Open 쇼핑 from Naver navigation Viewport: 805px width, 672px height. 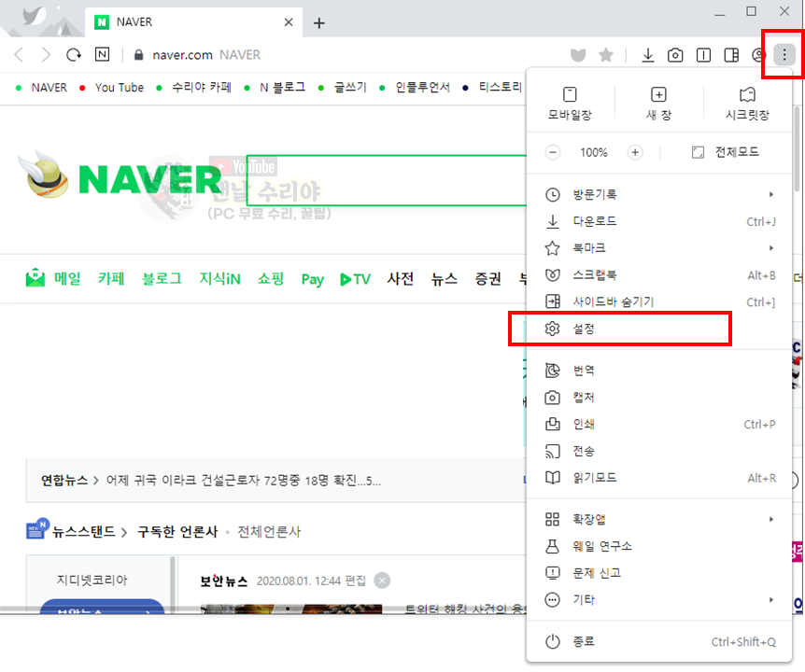(271, 278)
